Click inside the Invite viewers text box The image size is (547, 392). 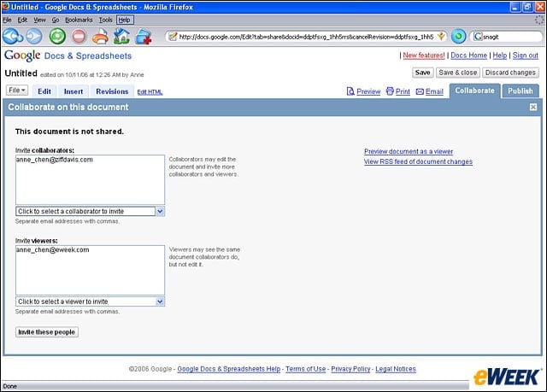(90, 270)
